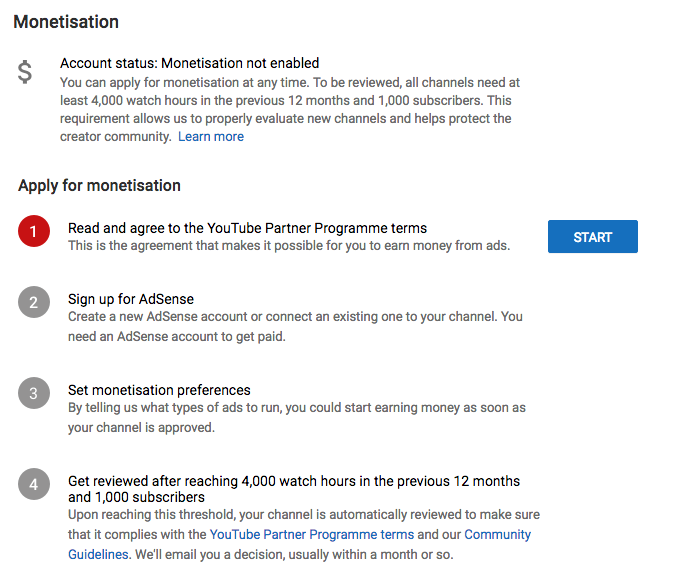Image resolution: width=678 pixels, height=587 pixels.
Task: Click 'Upon reaching this threshold' description
Action: [304, 534]
